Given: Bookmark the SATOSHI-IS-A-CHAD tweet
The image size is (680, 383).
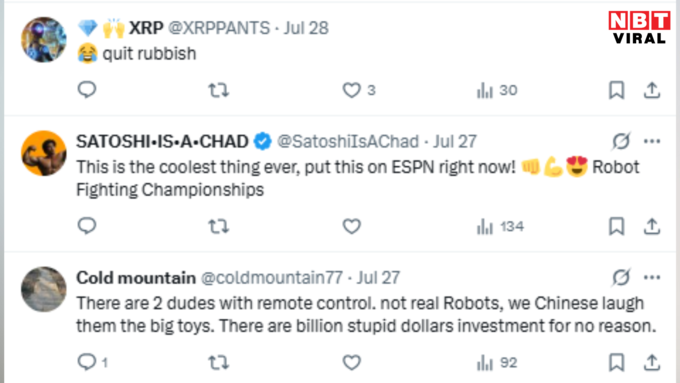Looking at the screenshot, I should 616,226.
